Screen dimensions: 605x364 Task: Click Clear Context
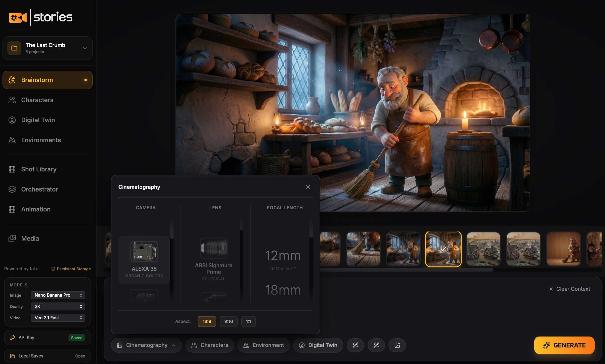coord(569,289)
